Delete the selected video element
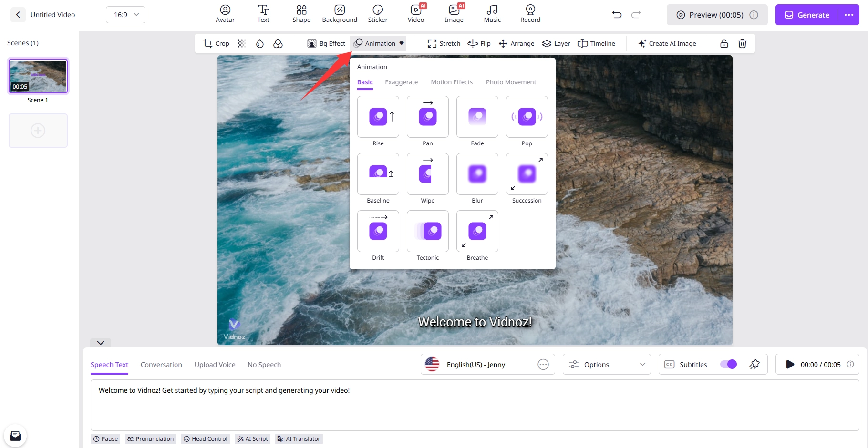Viewport: 868px width, 448px height. click(x=742, y=43)
